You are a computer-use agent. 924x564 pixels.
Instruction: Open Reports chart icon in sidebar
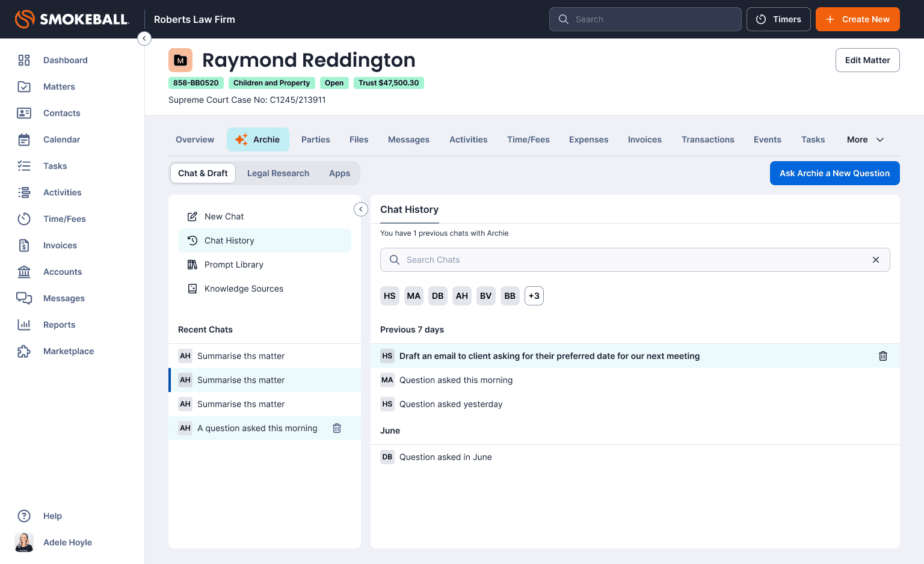tap(24, 325)
